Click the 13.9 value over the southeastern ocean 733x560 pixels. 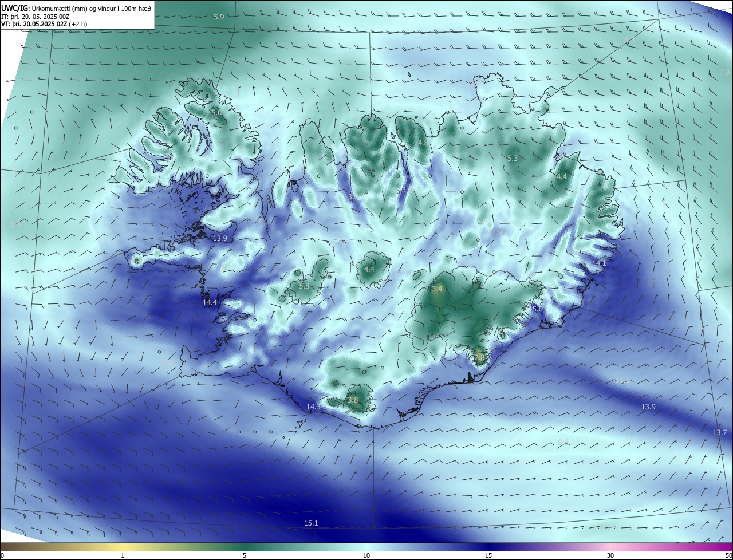pyautogui.click(x=648, y=407)
